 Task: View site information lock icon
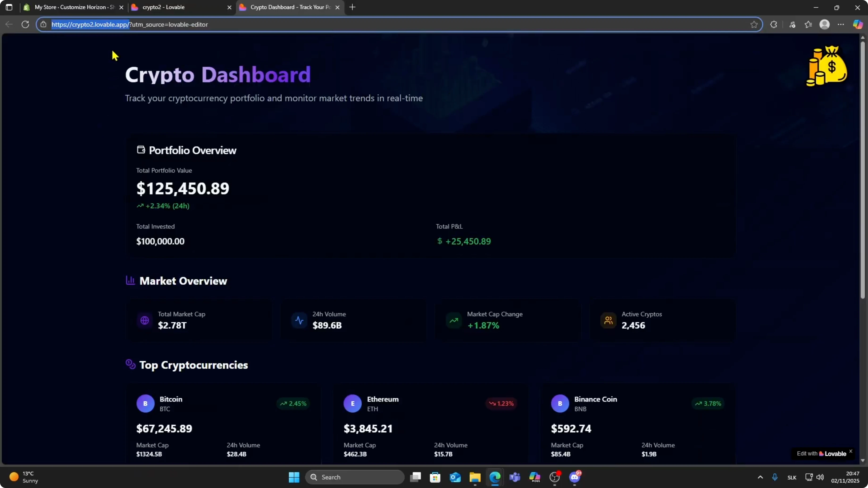[43, 24]
